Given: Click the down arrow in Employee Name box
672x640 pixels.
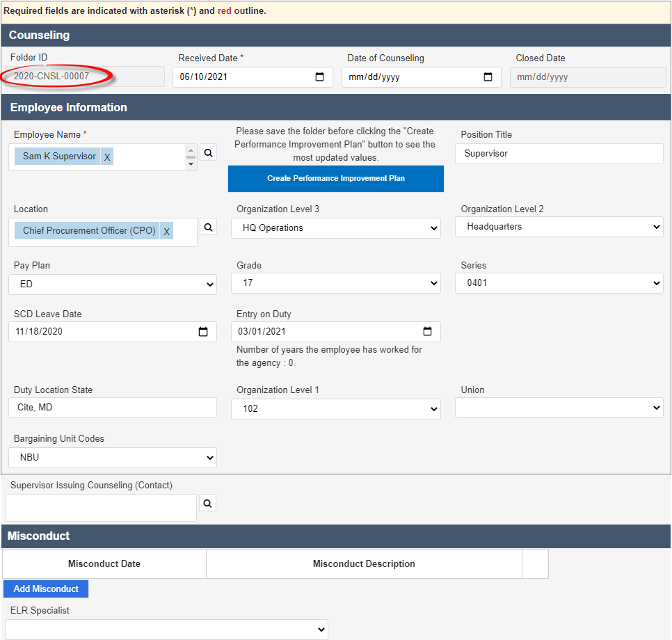Looking at the screenshot, I should 191,164.
